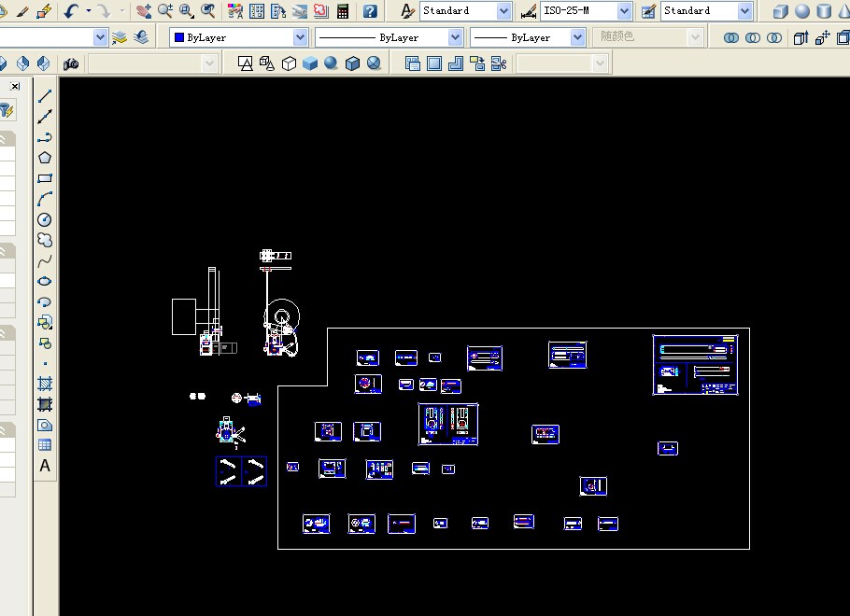Open Layer Properties Manager icon
The image size is (850, 616).
click(120, 37)
